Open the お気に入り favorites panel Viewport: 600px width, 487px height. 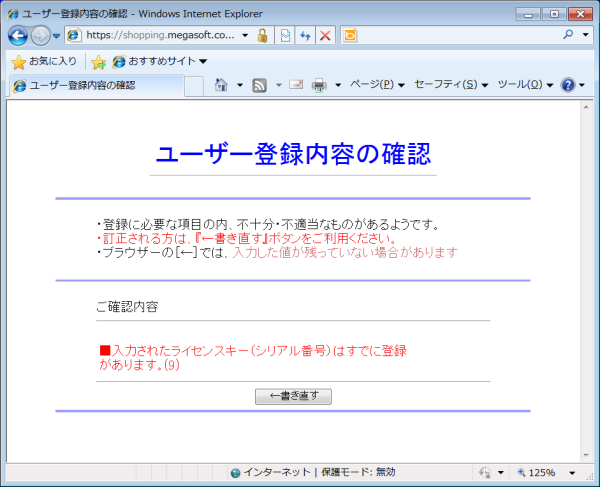[x=44, y=62]
